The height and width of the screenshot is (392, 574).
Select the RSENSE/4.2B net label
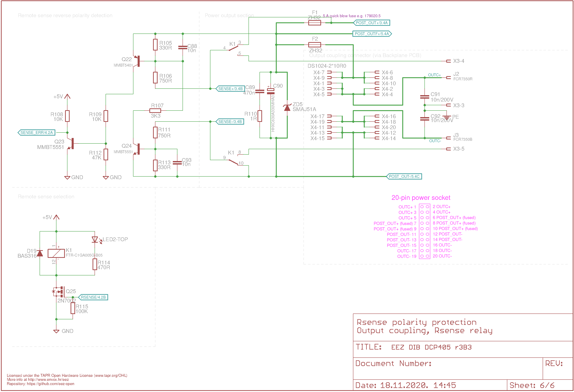pyautogui.click(x=93, y=297)
